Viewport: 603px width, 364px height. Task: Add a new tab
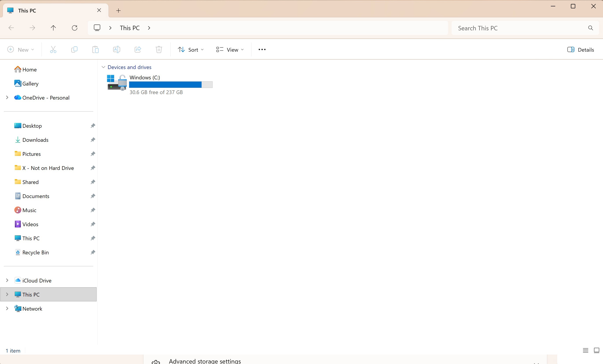[118, 11]
